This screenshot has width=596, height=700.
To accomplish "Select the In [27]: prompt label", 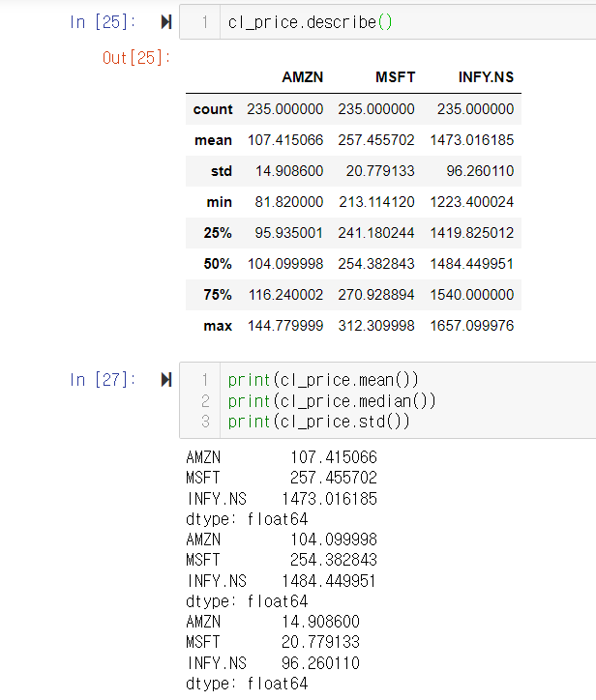I will point(103,380).
